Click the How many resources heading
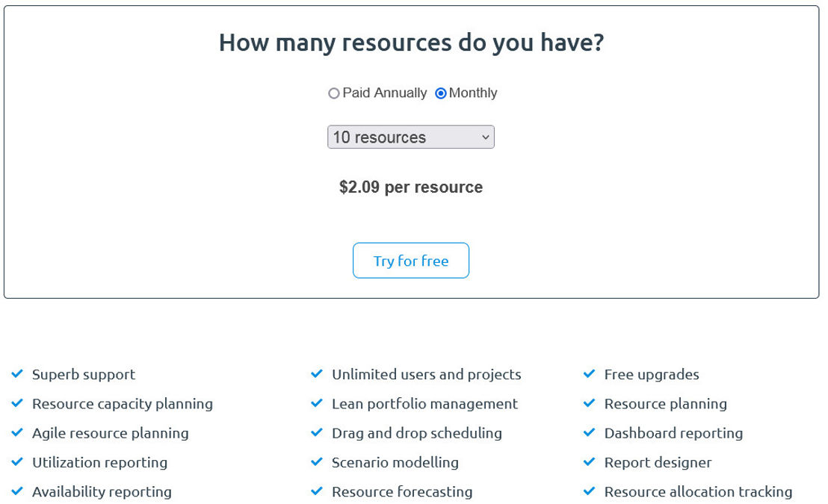The width and height of the screenshot is (828, 504). (411, 43)
